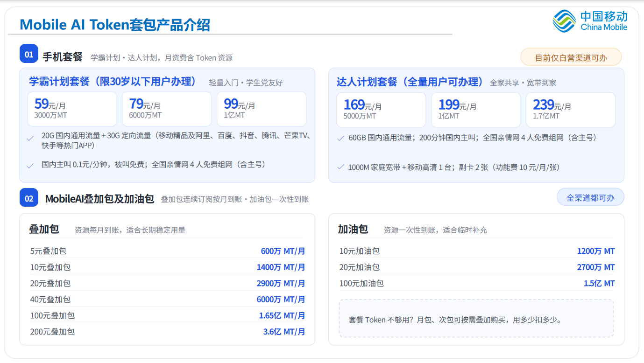Click the 100元叠加包 row label

(52, 315)
